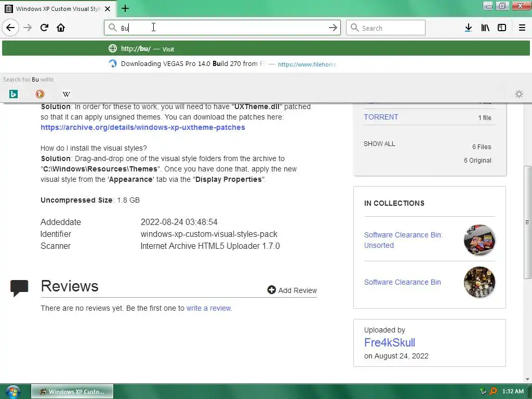This screenshot has width=532, height=399.
Task: Click the Reviews speech bubble icon
Action: tap(19, 288)
